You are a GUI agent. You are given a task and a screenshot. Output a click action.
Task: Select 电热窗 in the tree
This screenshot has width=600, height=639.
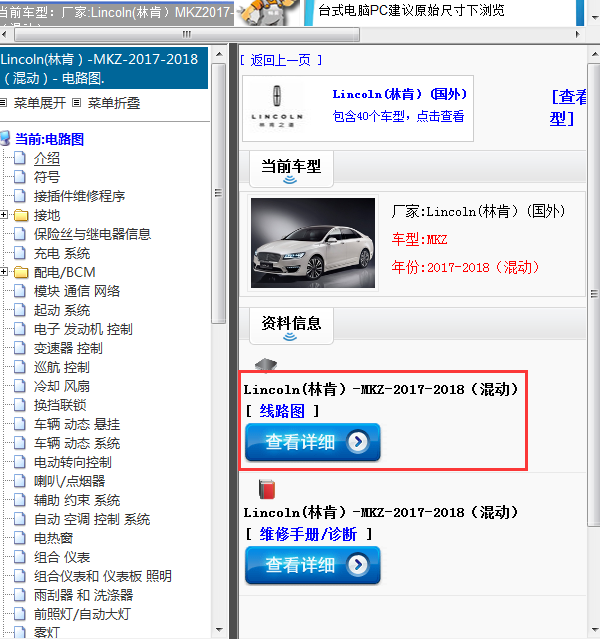53,538
